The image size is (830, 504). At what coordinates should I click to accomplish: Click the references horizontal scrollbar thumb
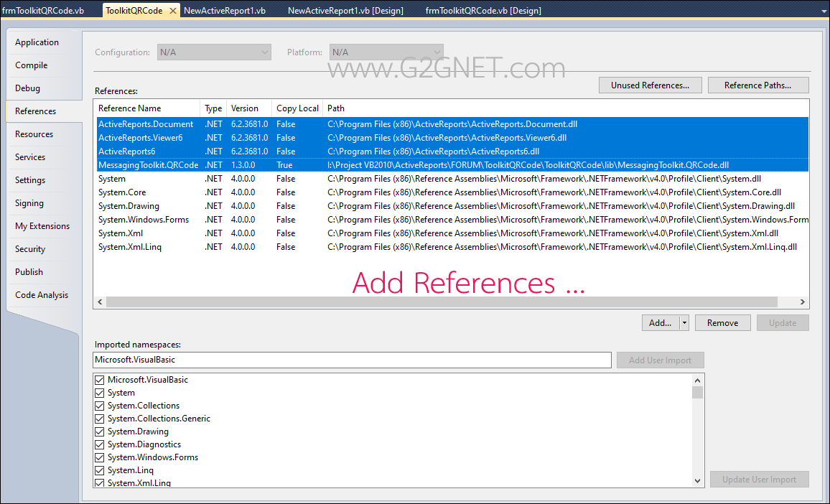tap(442, 302)
